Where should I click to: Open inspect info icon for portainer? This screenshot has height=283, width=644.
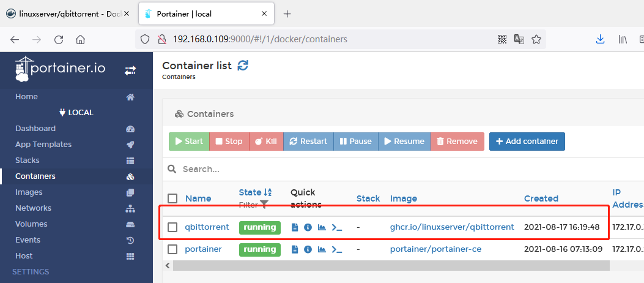(308, 249)
